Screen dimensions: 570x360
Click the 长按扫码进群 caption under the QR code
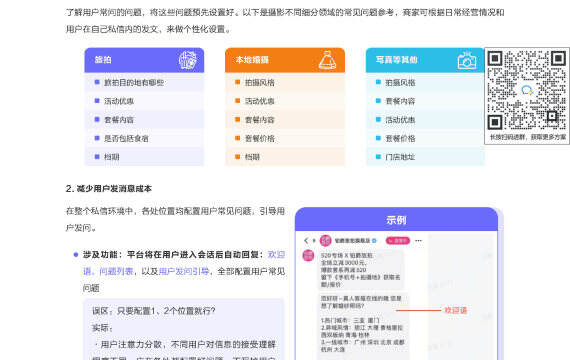coord(527,137)
